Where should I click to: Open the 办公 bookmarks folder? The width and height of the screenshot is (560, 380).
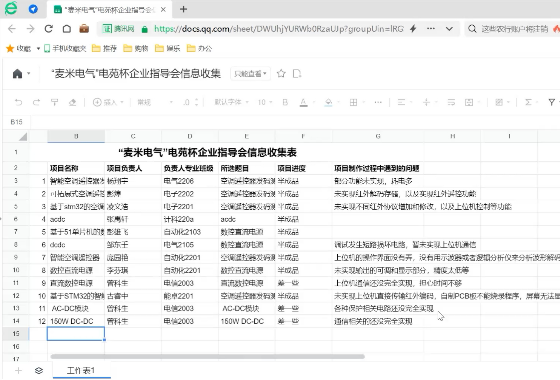tap(200, 48)
